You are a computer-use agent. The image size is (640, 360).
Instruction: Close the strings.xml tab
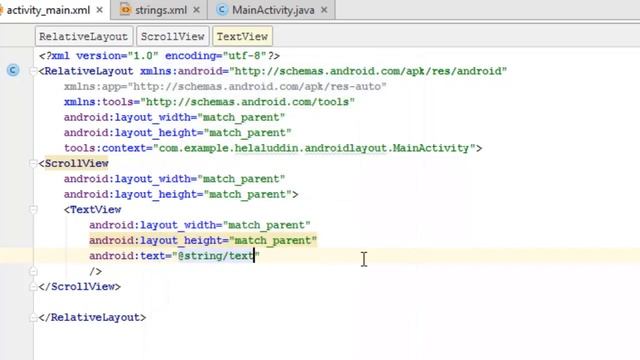196,10
